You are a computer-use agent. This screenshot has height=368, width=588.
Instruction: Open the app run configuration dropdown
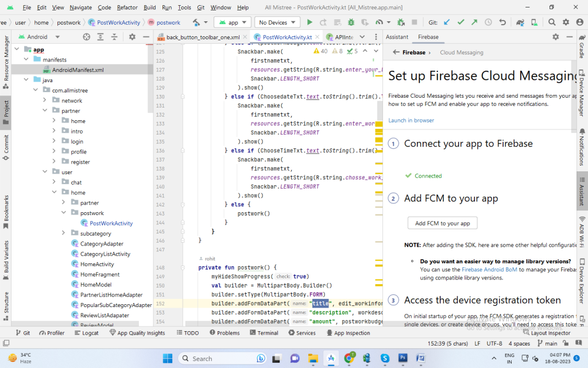(233, 22)
